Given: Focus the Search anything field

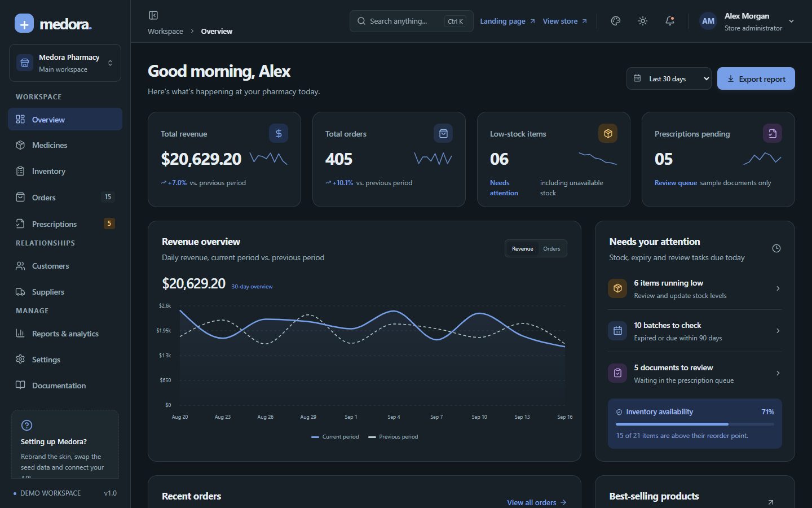Looking at the screenshot, I should (412, 21).
